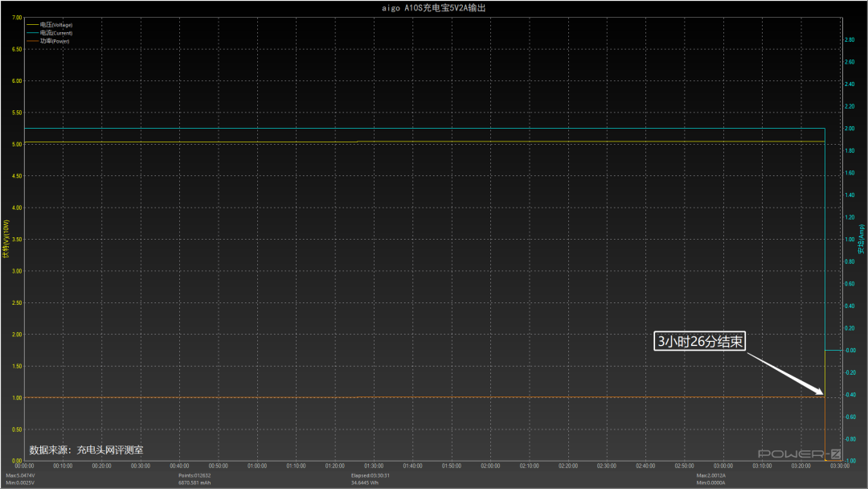Click the -0.40 tick on the current axis
868x489 pixels.
click(850, 395)
